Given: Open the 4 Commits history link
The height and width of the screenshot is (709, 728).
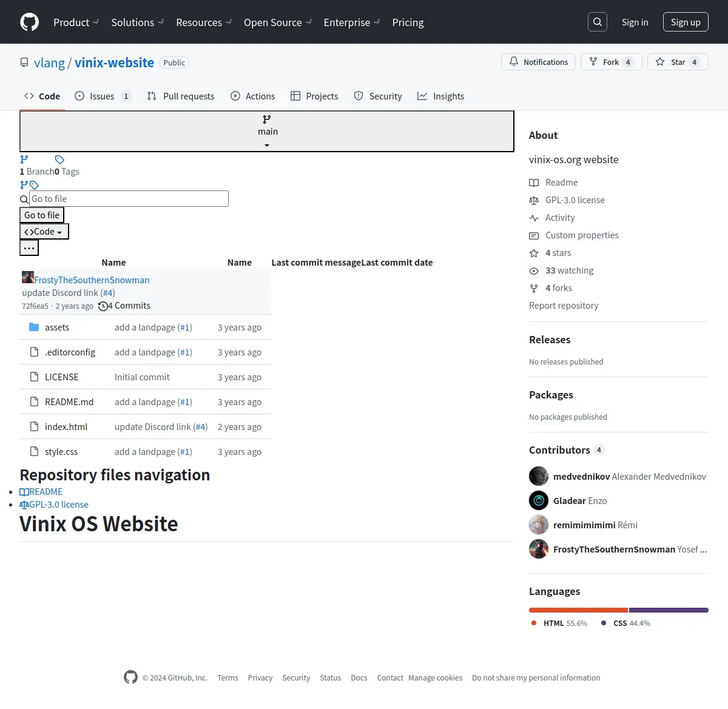Looking at the screenshot, I should click(124, 306).
